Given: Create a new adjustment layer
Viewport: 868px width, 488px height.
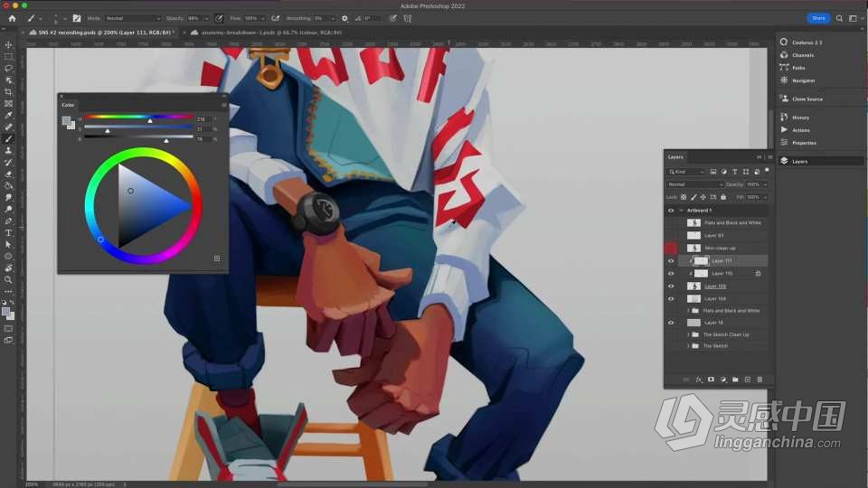Looking at the screenshot, I should 723,380.
